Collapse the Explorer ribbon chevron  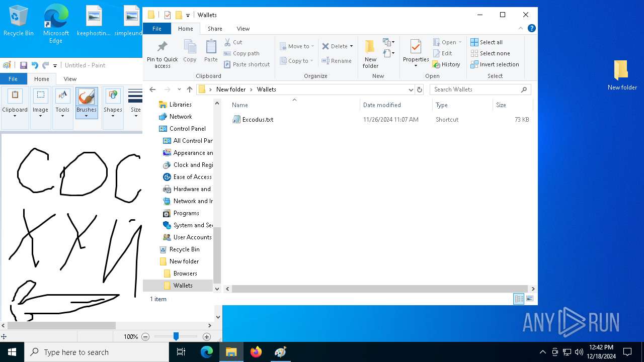click(x=521, y=28)
